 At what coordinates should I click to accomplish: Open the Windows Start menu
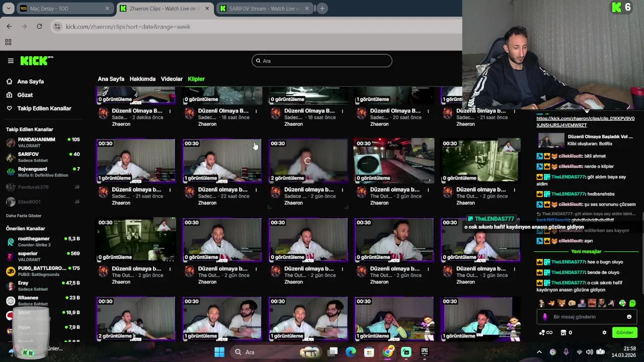pyautogui.click(x=219, y=352)
